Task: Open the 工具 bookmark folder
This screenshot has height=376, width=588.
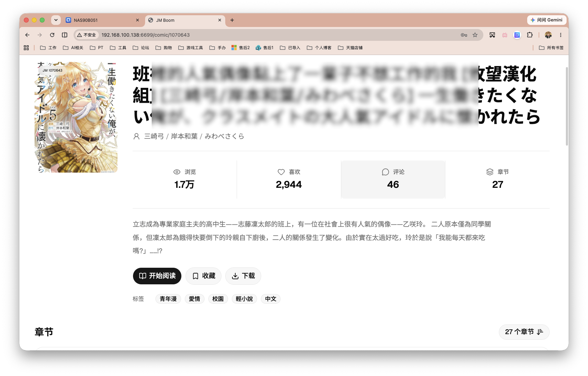Action: [118, 48]
